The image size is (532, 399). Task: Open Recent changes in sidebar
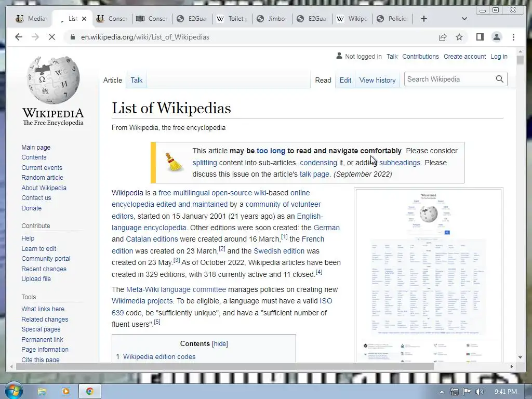(x=44, y=269)
